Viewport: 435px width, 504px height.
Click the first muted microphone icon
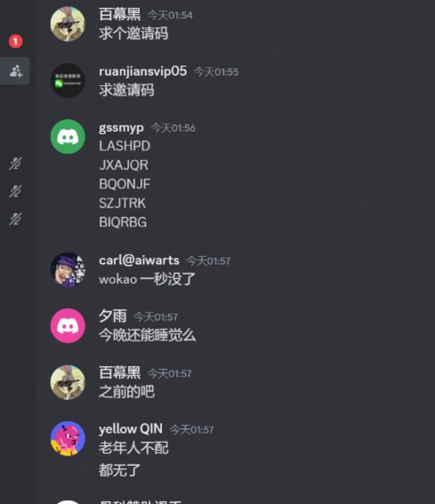(15, 163)
